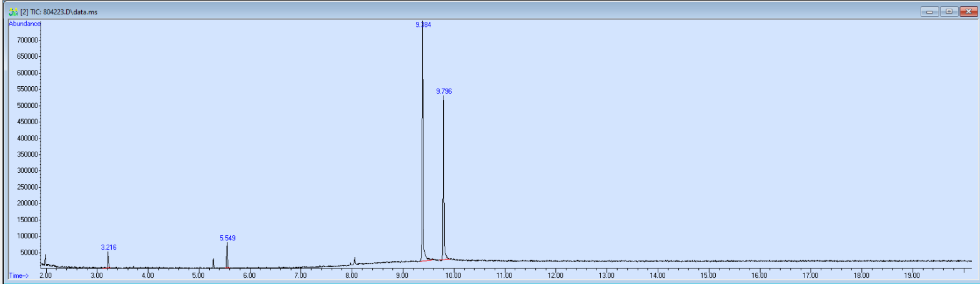The image size is (980, 284).
Task: Click the 13.00 time axis value
Action: 606,275
